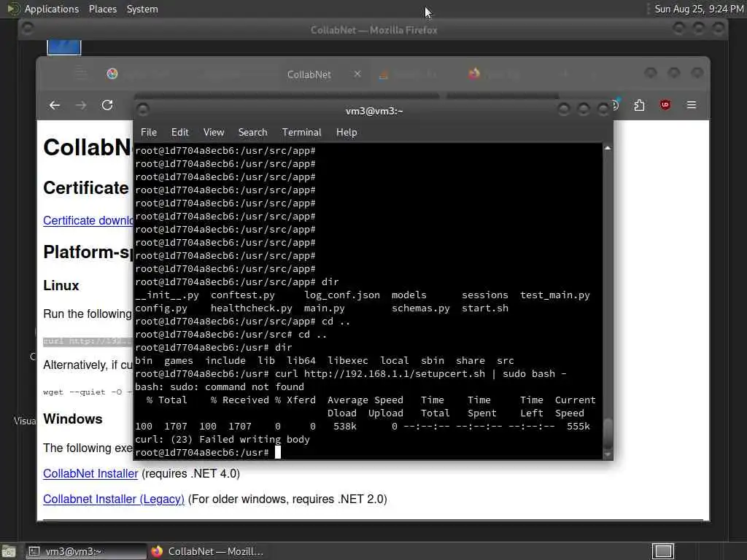Open the System menu in top panel
Screen dimensions: 747x560
click(x=142, y=9)
